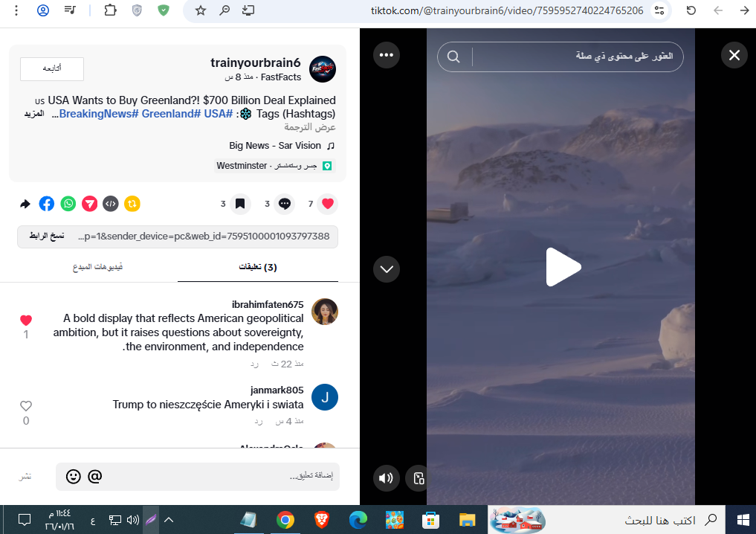Click the gray shield extension icon

pyautogui.click(x=137, y=10)
